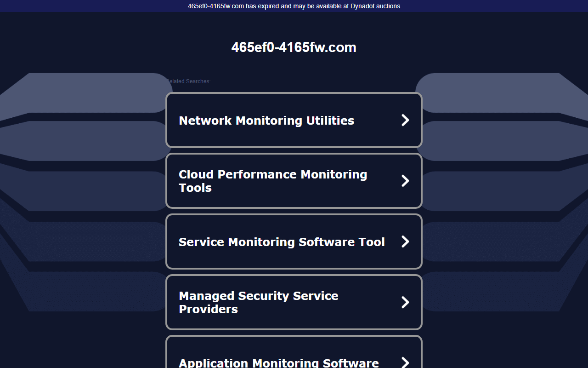The height and width of the screenshot is (368, 588).
Task: Click the Related Searches label
Action: (x=188, y=81)
